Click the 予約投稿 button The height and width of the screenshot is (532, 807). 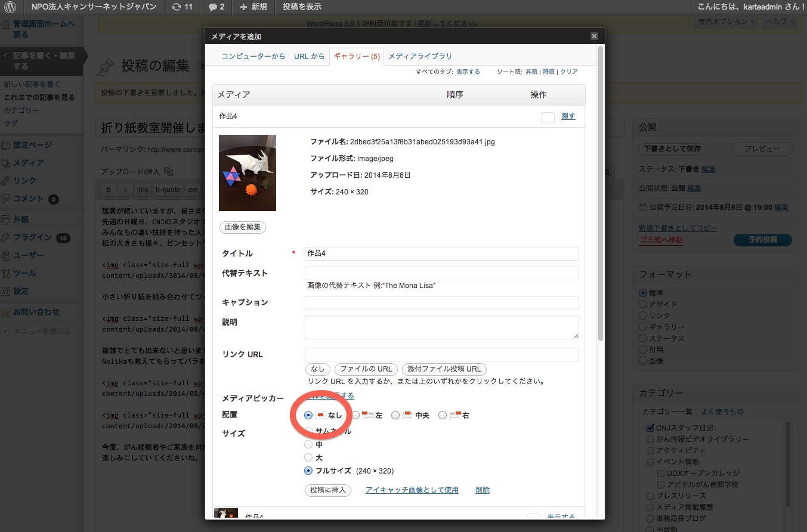tap(763, 240)
